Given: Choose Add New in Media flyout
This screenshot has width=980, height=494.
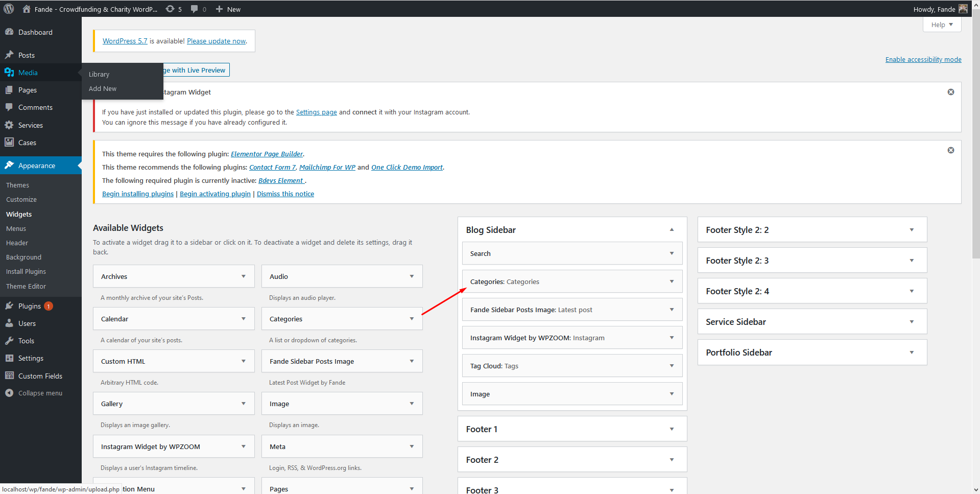Looking at the screenshot, I should click(103, 88).
